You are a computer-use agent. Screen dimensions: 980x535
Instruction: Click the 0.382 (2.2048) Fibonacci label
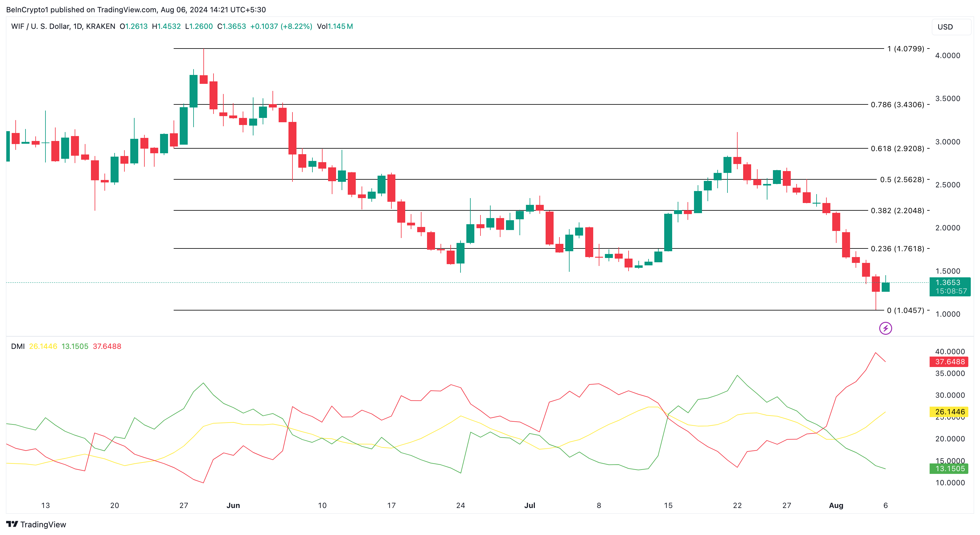coord(897,211)
